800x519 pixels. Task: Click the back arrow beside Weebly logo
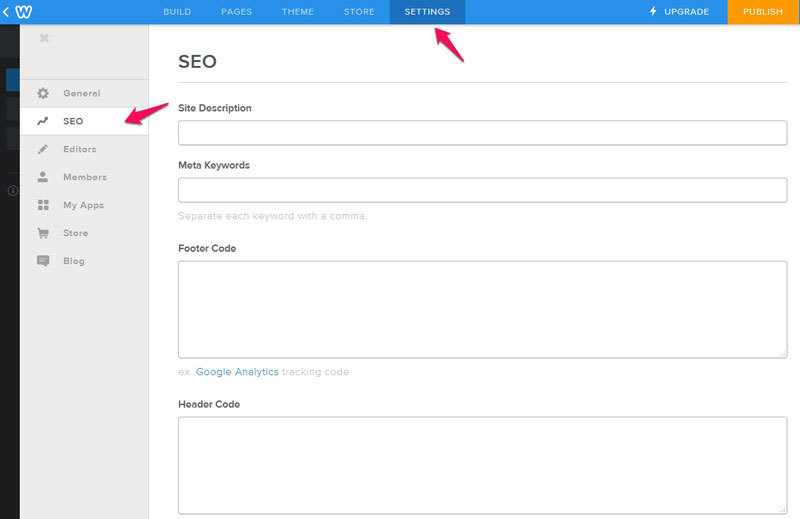7,12
